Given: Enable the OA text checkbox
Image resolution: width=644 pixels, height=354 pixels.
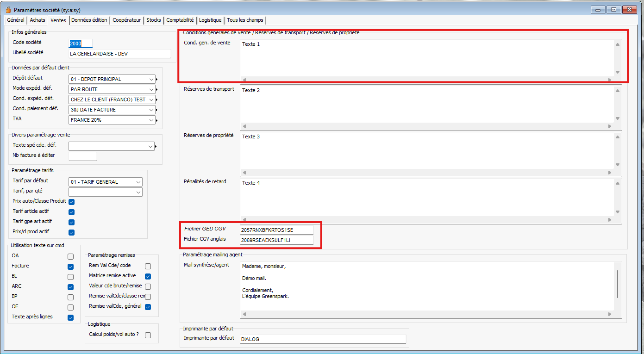Looking at the screenshot, I should (71, 256).
